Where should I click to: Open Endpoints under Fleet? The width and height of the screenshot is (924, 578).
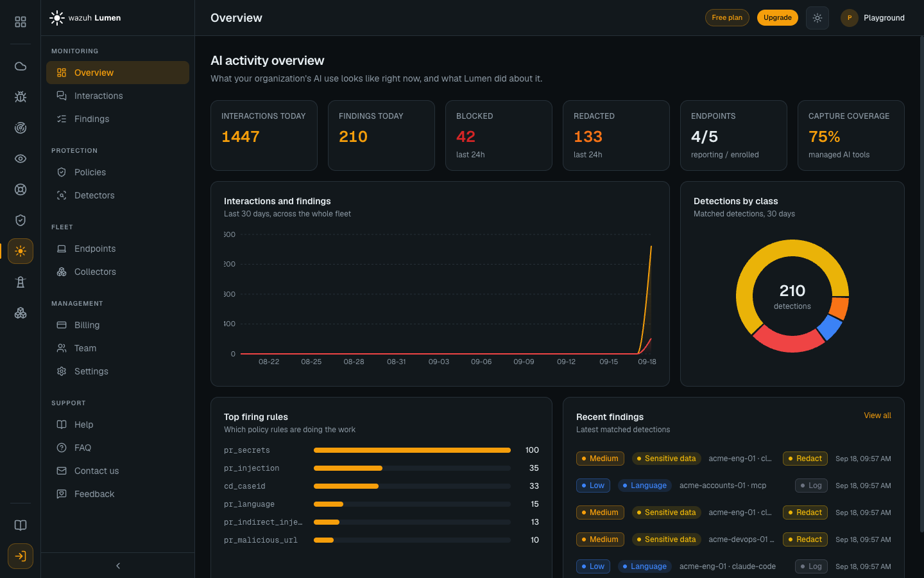(117, 249)
